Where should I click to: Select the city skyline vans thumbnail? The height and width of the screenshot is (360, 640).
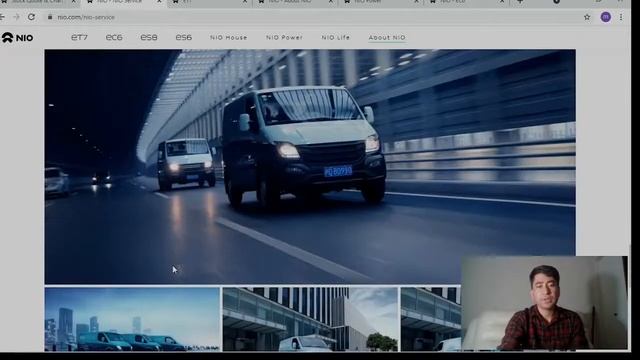click(132, 319)
